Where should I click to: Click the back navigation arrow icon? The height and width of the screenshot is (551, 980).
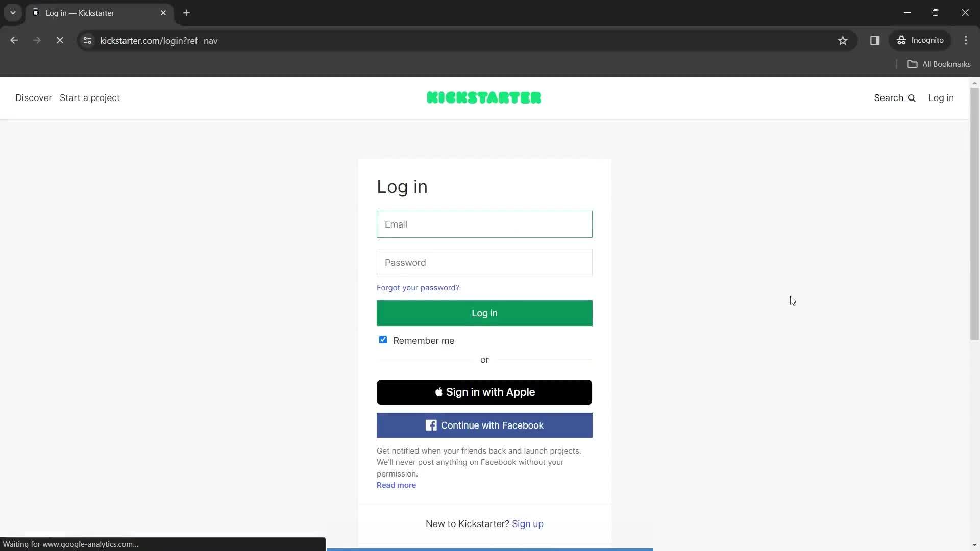coord(14,40)
